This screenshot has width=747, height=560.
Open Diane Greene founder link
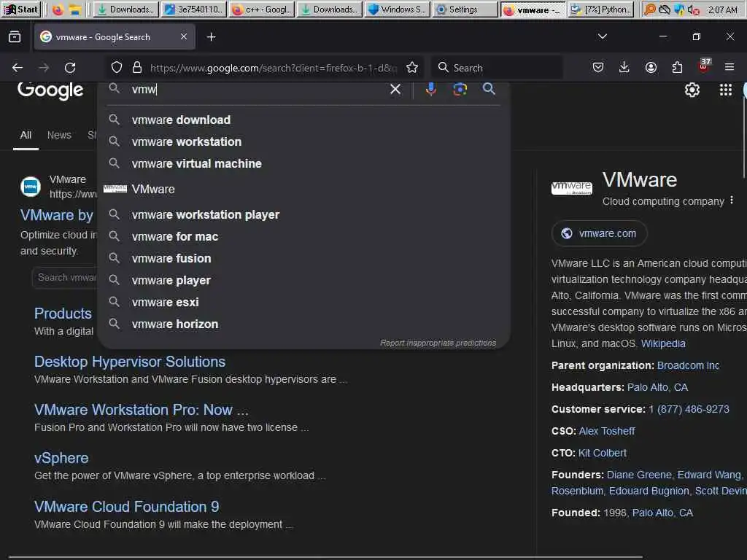[x=639, y=475]
